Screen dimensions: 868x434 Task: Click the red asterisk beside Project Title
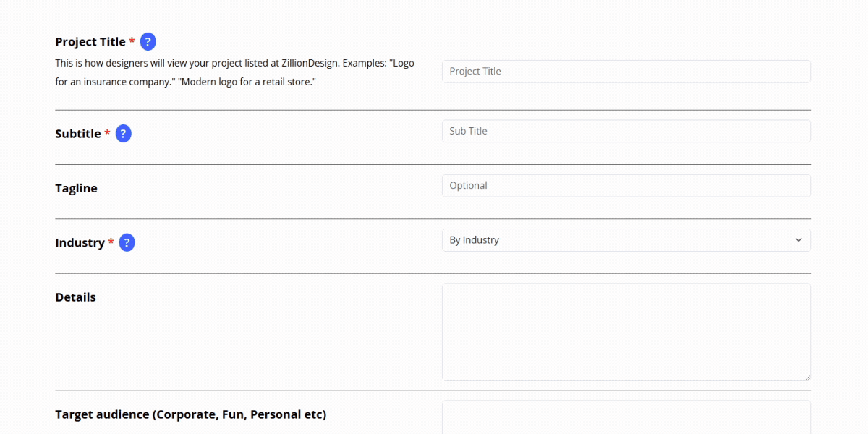point(132,42)
